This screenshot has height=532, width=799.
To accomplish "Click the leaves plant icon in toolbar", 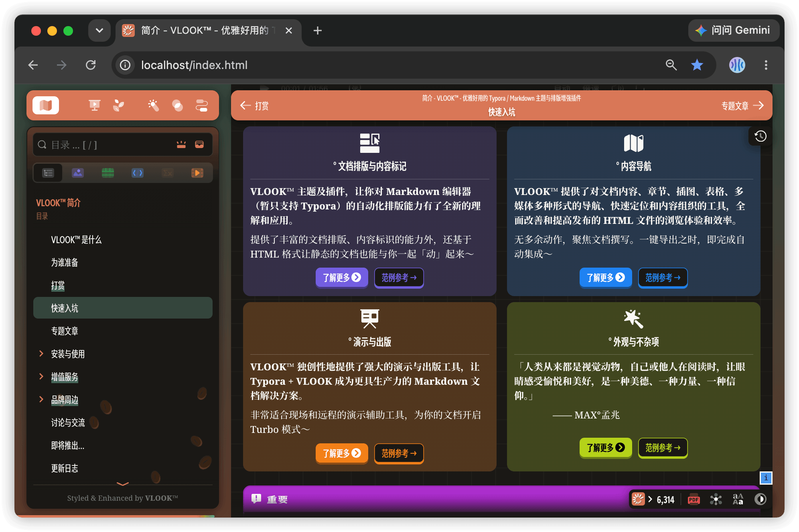I will point(118,106).
